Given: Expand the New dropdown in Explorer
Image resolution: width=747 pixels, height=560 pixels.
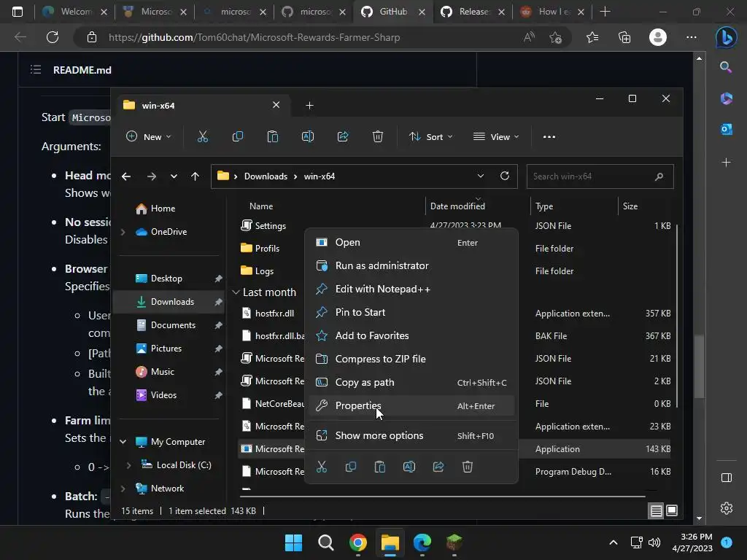Looking at the screenshot, I should 148,136.
